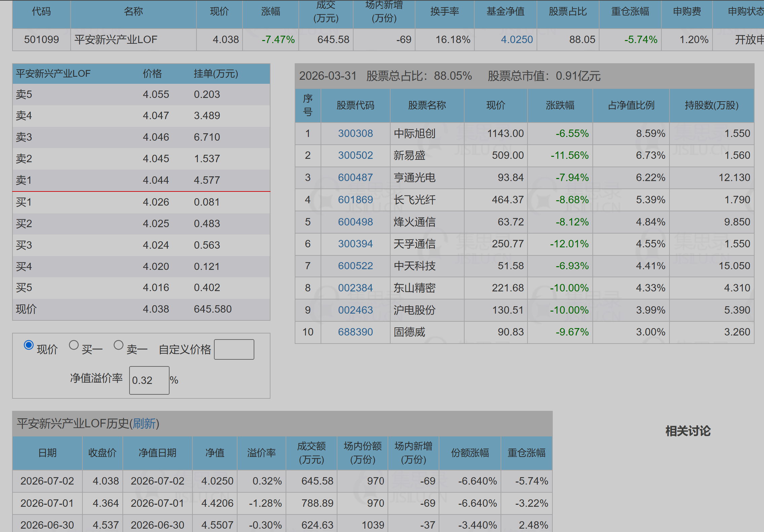Click stock name 固德威
Screen dimensions: 764x532
pyautogui.click(x=409, y=332)
